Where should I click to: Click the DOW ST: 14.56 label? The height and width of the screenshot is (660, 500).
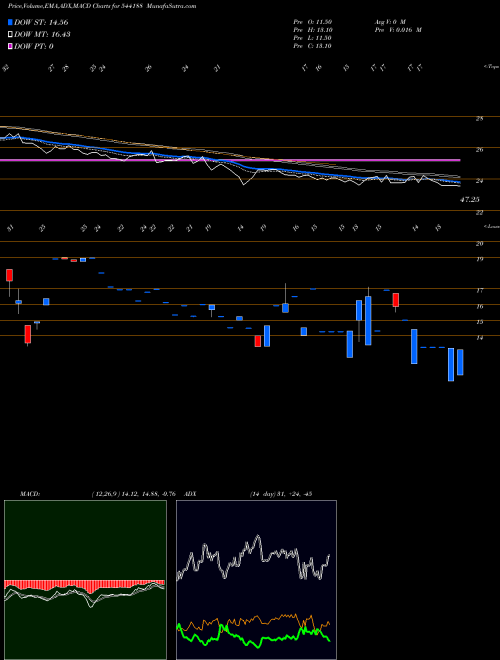(x=41, y=22)
